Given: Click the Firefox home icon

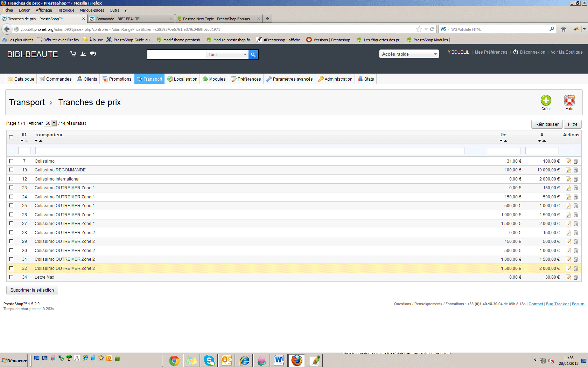Looking at the screenshot, I should coord(563,29).
